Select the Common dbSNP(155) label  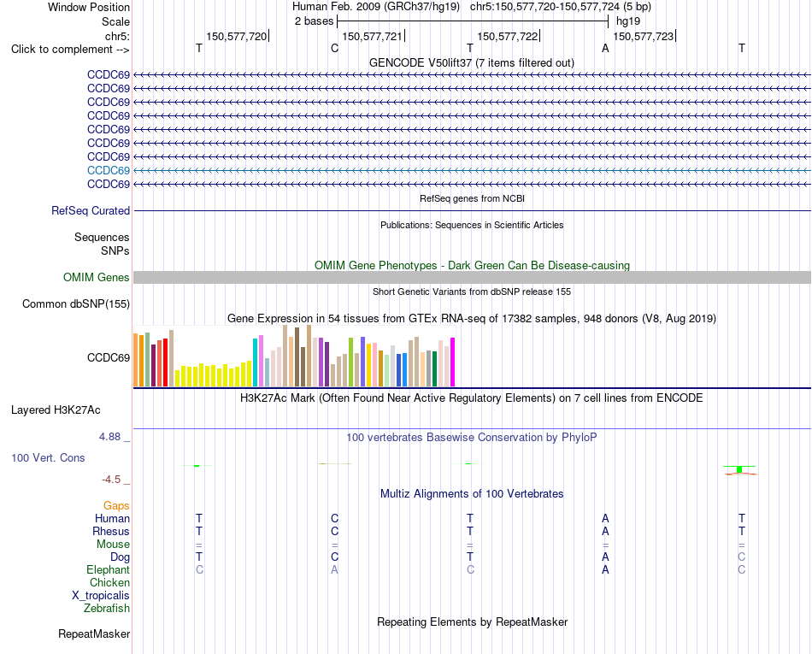[76, 304]
